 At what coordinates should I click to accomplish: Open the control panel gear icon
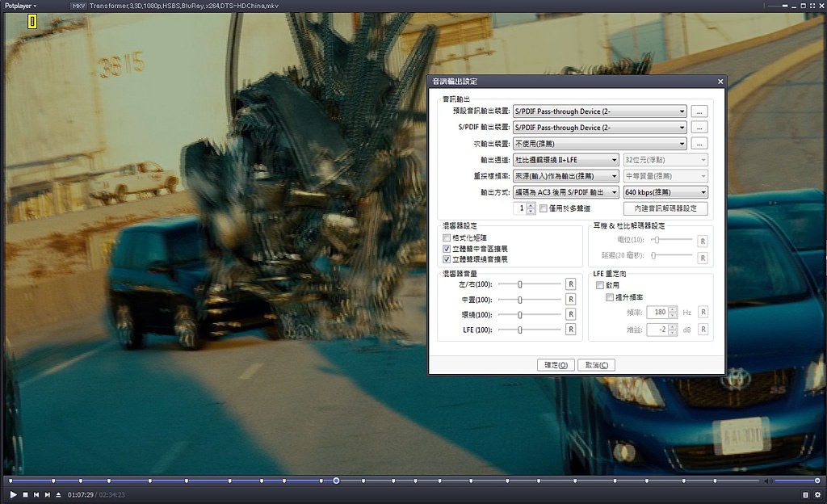pos(817,494)
